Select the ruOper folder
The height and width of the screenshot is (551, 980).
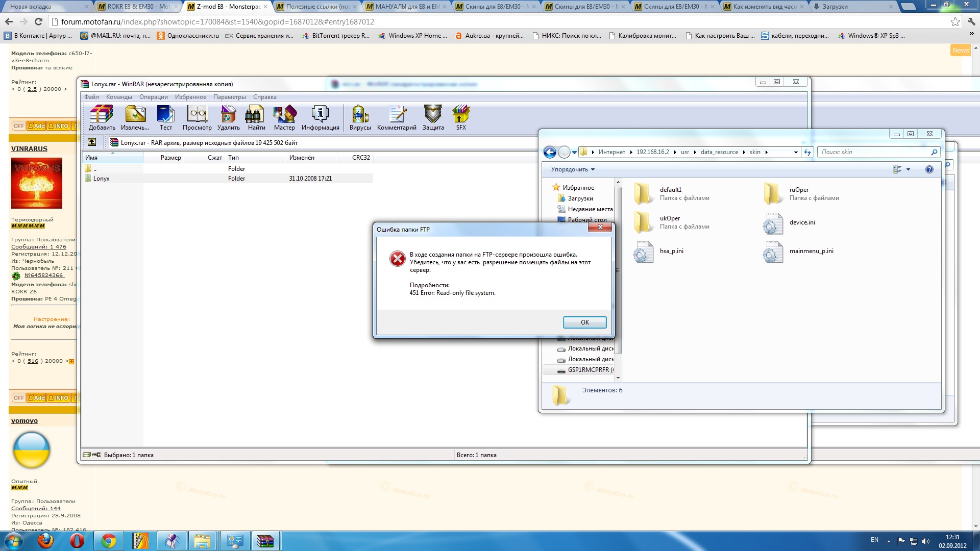pyautogui.click(x=800, y=193)
